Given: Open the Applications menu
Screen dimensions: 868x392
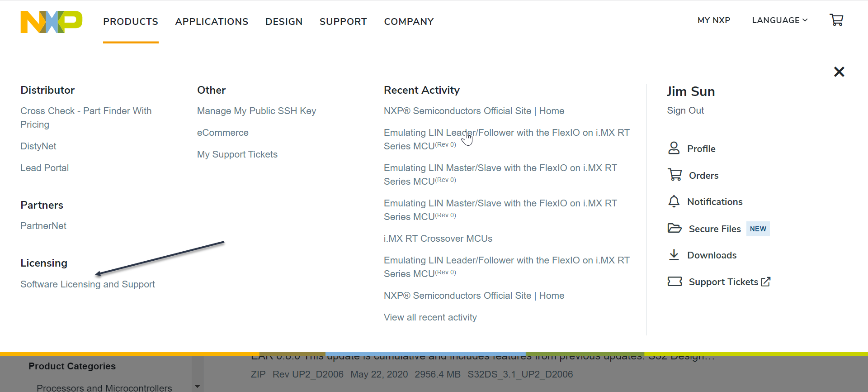Looking at the screenshot, I should click(x=212, y=22).
